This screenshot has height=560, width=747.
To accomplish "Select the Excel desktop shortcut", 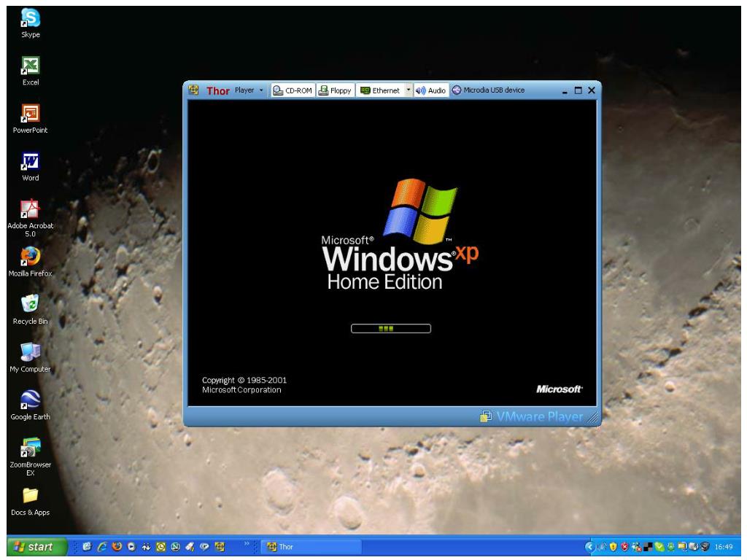I will coord(31,71).
